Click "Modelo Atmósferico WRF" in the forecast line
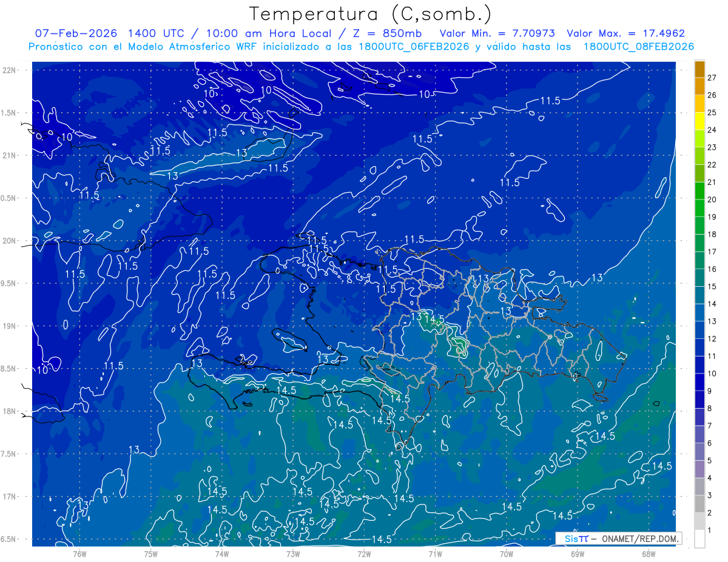 pos(190,47)
